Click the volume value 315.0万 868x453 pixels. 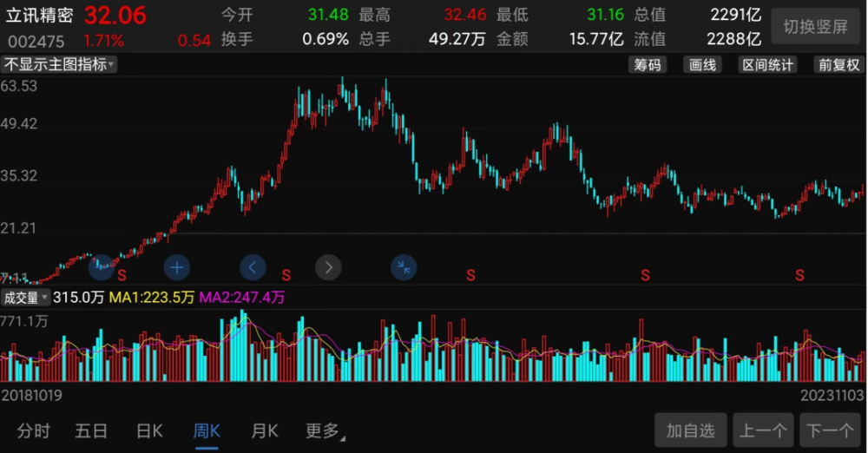pos(79,298)
